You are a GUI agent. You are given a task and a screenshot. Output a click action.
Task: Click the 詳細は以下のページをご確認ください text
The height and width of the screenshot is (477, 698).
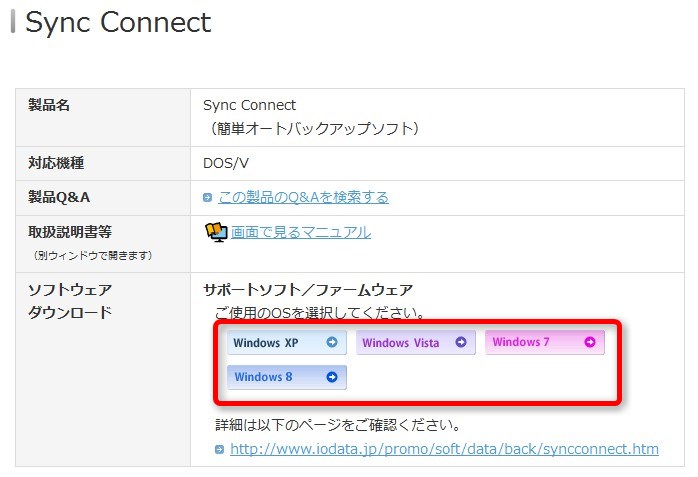(338, 425)
